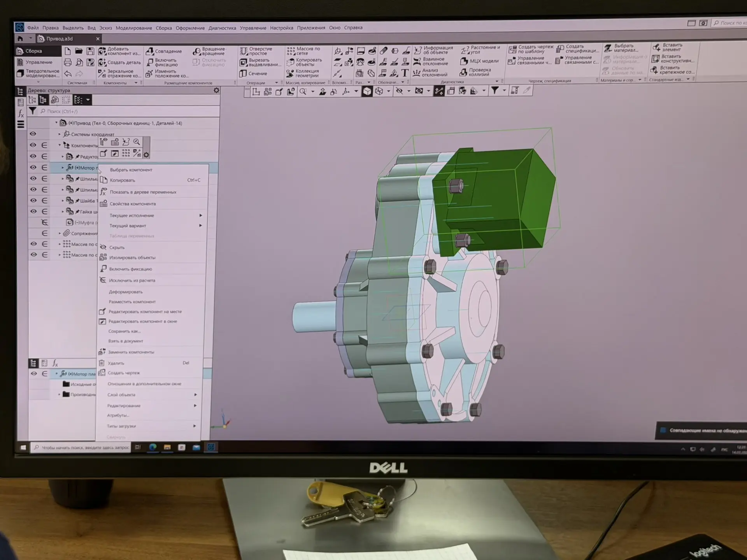Toggle visibility eye for 'Системы координат'
The image size is (747, 560).
click(x=33, y=134)
